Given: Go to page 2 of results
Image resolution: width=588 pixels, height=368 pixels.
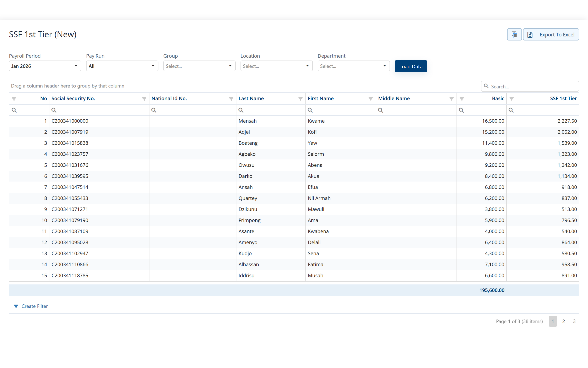Looking at the screenshot, I should [563, 321].
